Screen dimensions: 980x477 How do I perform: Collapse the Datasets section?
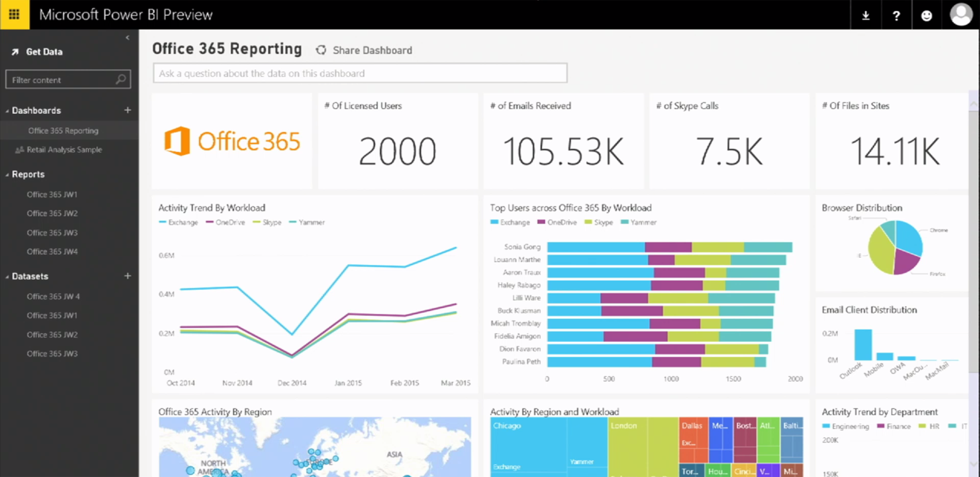tap(7, 277)
